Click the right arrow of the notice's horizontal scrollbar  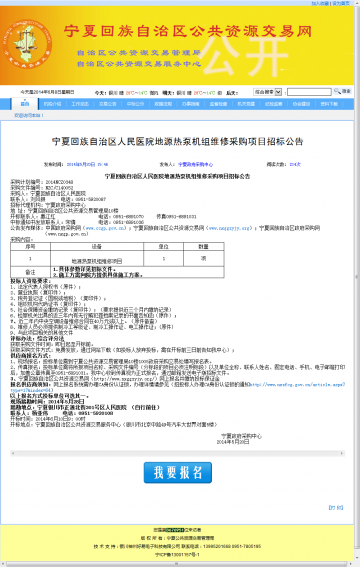pyautogui.click(x=342, y=453)
